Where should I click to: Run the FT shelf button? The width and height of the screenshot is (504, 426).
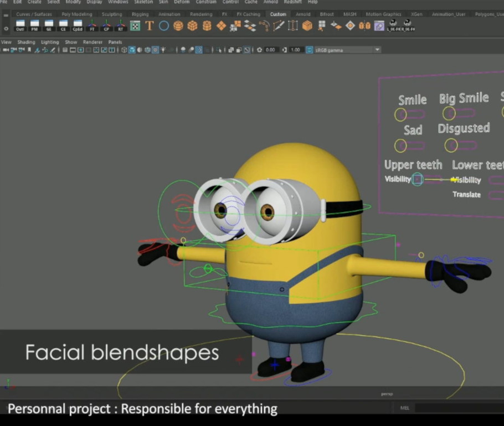(x=92, y=25)
